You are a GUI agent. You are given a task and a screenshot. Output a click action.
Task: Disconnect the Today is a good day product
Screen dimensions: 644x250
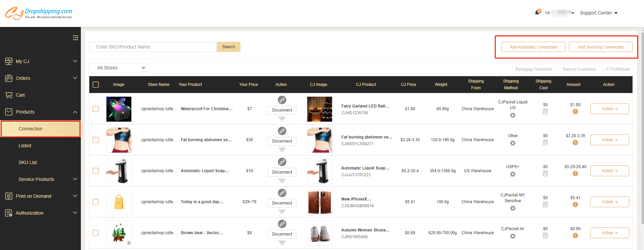282,203
